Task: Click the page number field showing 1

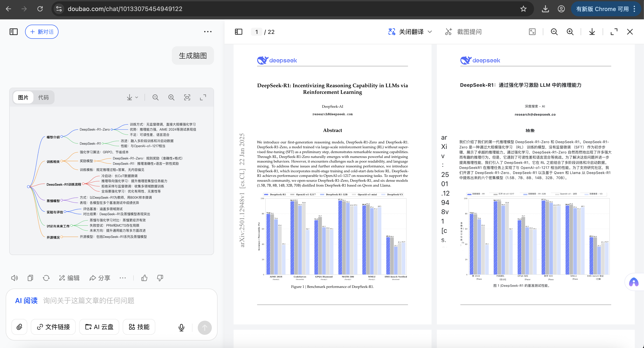Action: [x=256, y=32]
